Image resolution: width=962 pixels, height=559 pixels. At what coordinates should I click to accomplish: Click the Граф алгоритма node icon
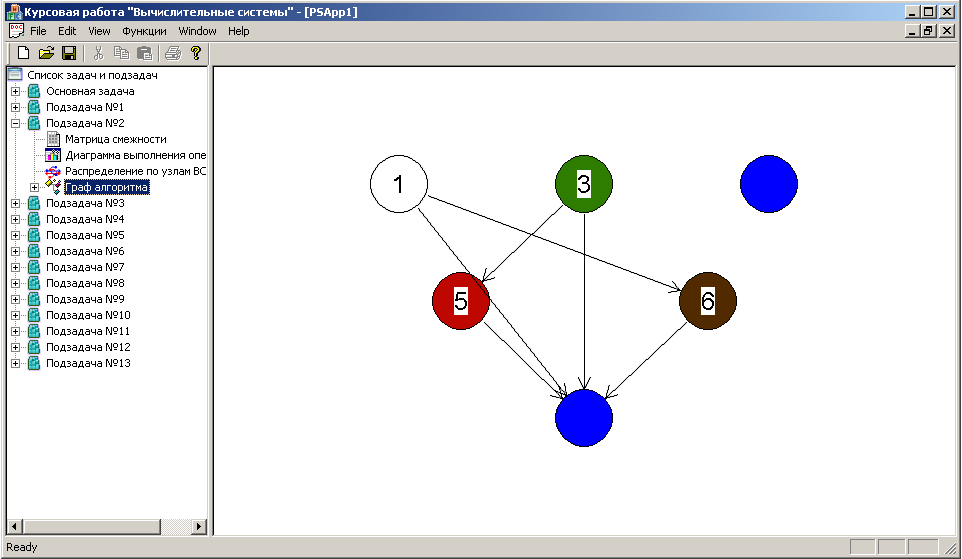tap(53, 187)
